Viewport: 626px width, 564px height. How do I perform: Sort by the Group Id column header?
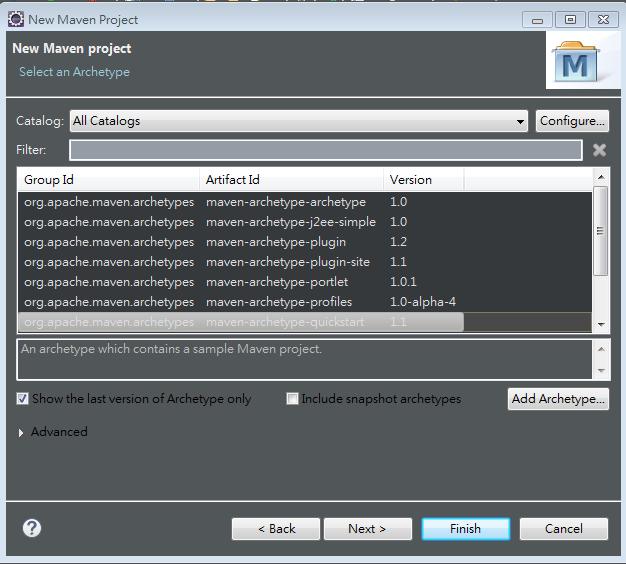(109, 180)
